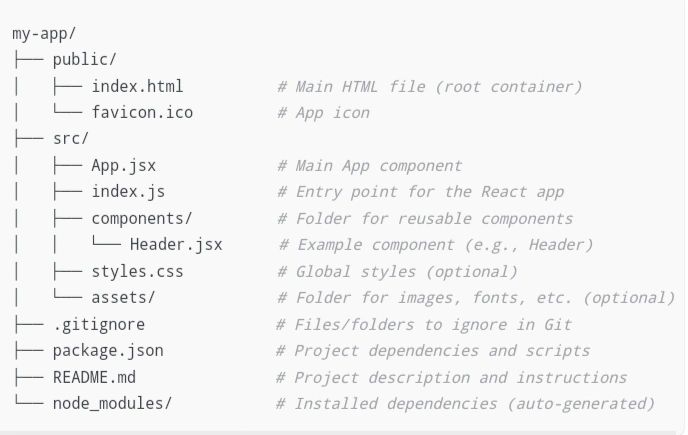Viewport: 688px width, 435px height.
Task: Select the App.jsx file name
Action: pos(123,166)
